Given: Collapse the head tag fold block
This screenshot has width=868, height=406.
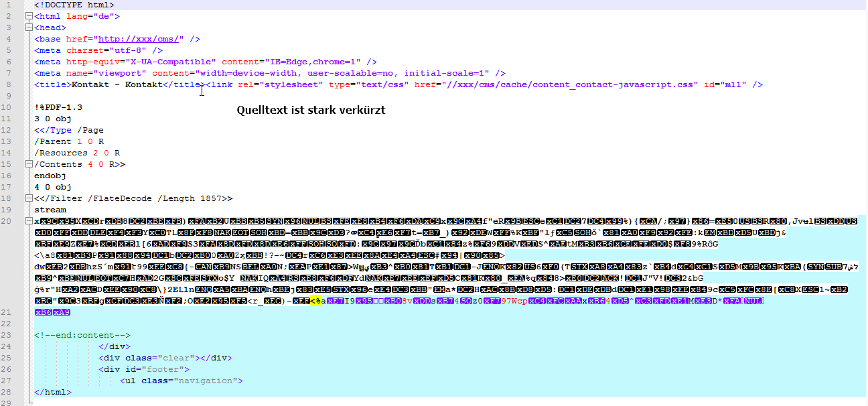Looking at the screenshot, I should (28, 27).
